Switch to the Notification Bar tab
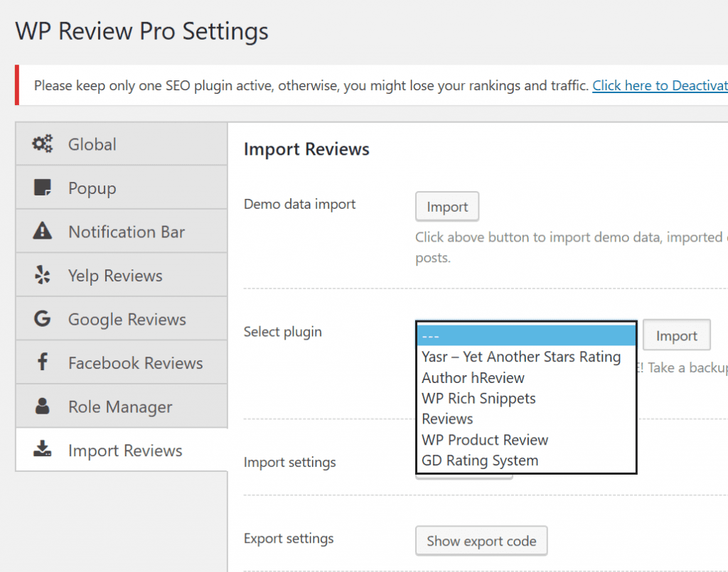Image resolution: width=728 pixels, height=572 pixels. coord(122,232)
